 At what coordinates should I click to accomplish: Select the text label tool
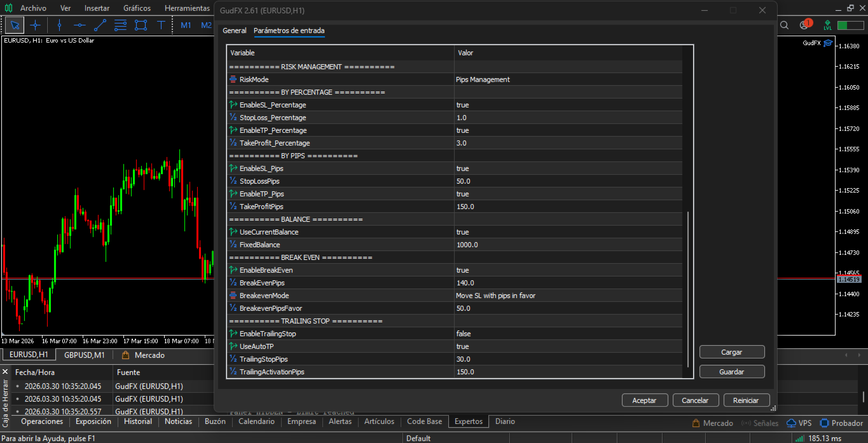point(162,25)
